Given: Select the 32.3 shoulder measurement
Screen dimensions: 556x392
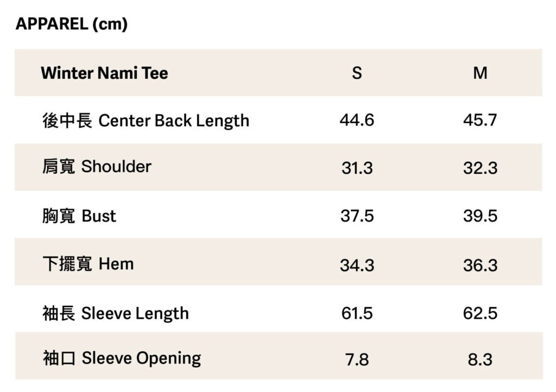Looking at the screenshot, I should pyautogui.click(x=480, y=168).
